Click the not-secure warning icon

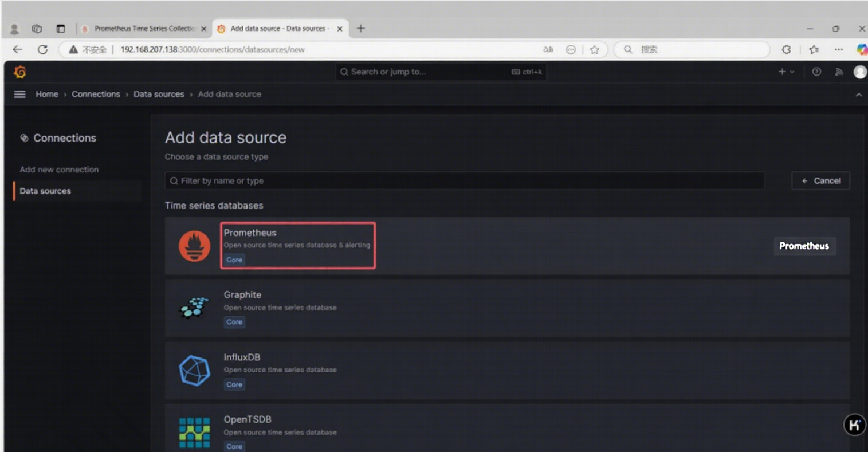[x=73, y=50]
